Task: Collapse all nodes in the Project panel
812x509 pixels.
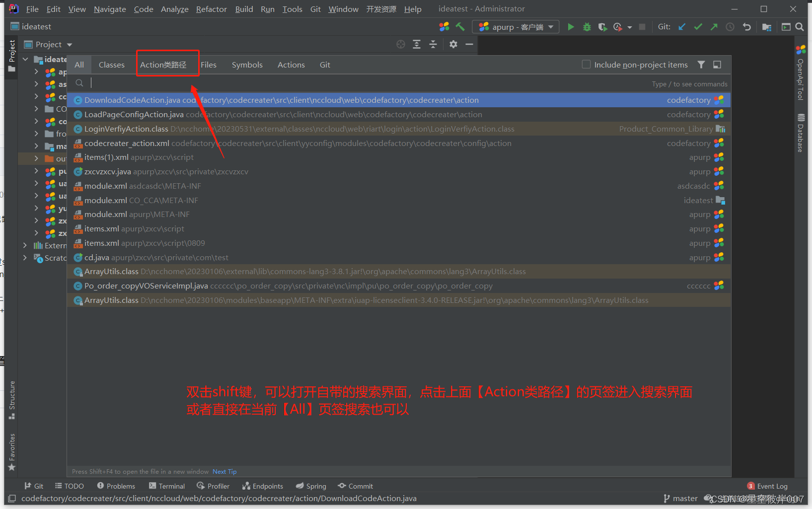Action: [433, 44]
